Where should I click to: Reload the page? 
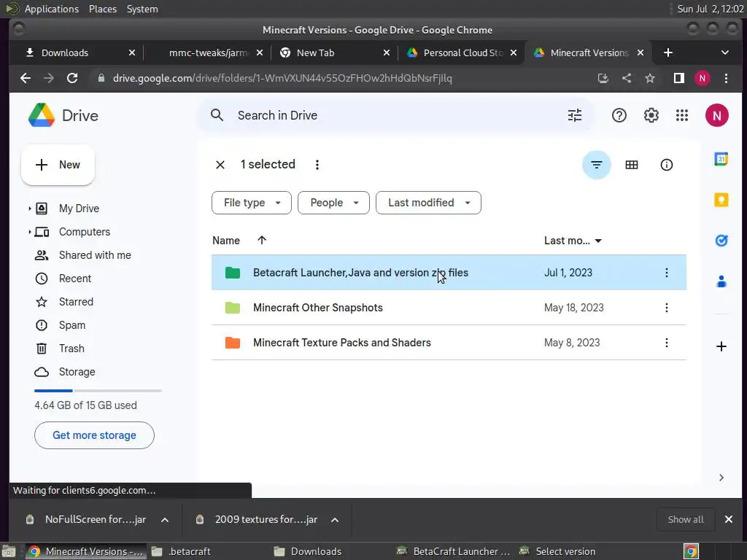[x=72, y=78]
